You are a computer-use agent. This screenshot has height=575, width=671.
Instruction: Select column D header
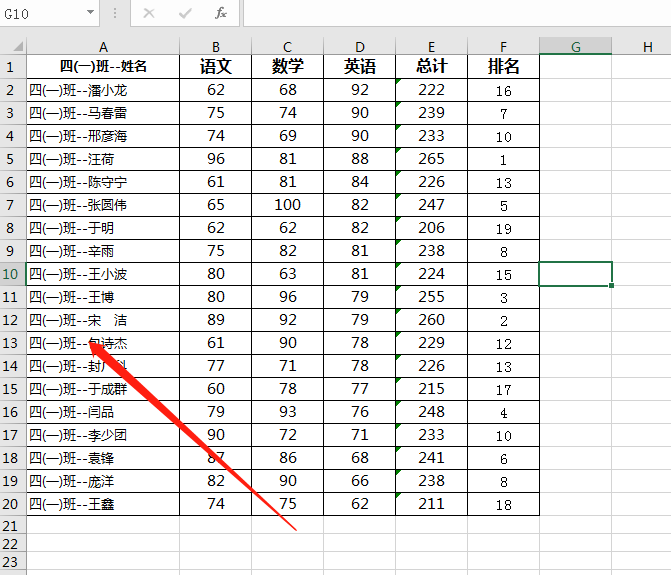(x=359, y=46)
